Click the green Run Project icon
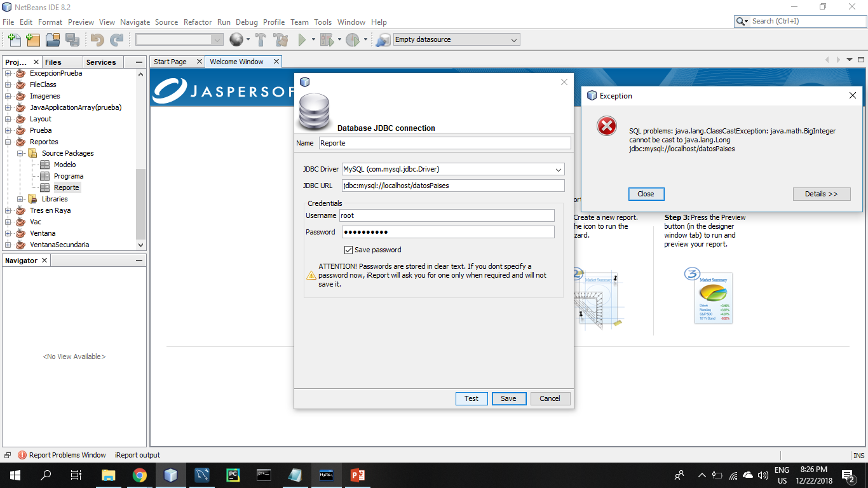 pyautogui.click(x=302, y=40)
